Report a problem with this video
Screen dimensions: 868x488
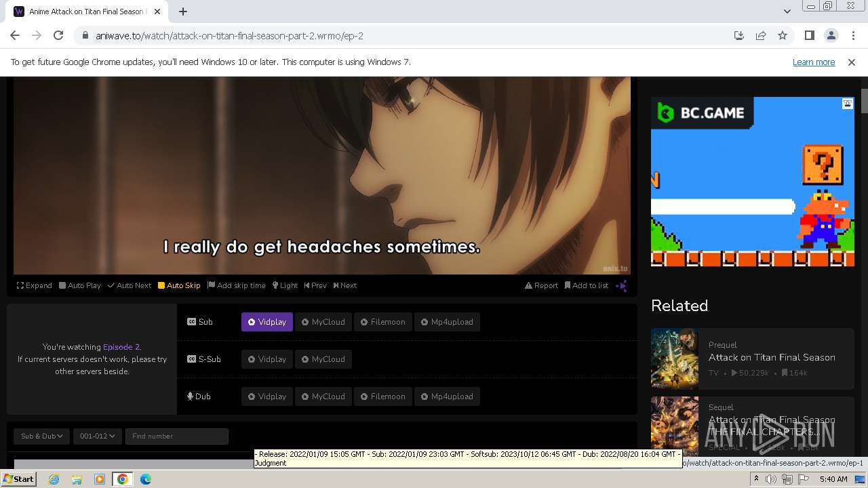[x=542, y=285]
